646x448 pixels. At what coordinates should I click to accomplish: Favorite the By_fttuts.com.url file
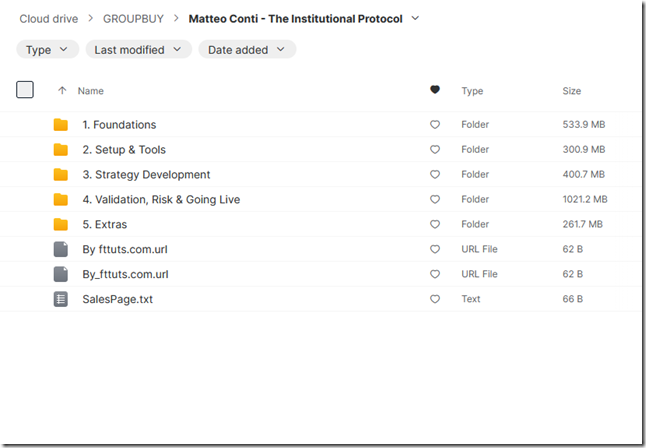[435, 274]
